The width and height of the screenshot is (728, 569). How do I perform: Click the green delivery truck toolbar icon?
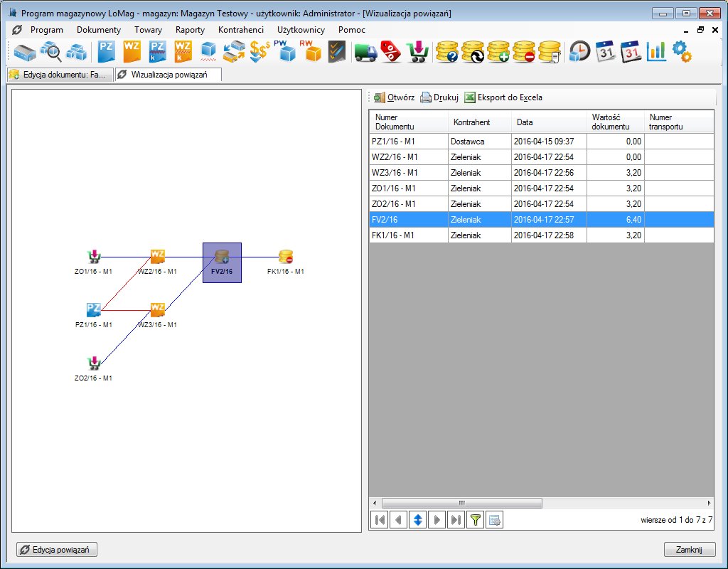click(x=365, y=52)
